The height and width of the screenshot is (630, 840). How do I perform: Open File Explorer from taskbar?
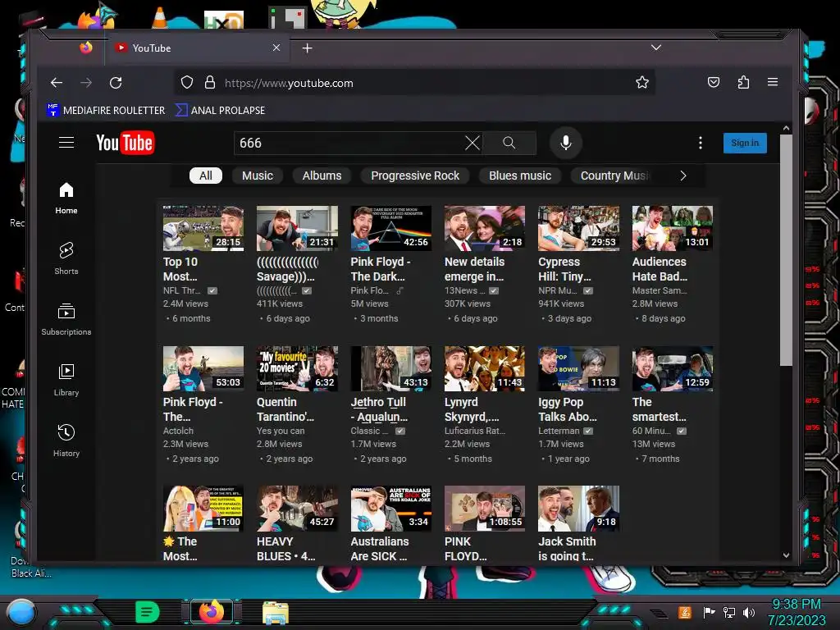pos(276,613)
